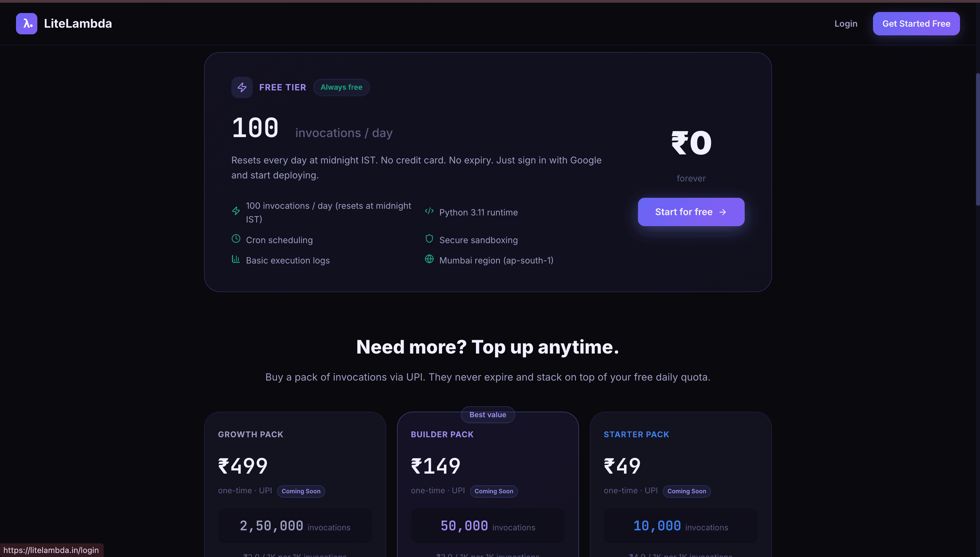Click the Start for free button
Viewport: 980px width, 557px height.
(691, 212)
